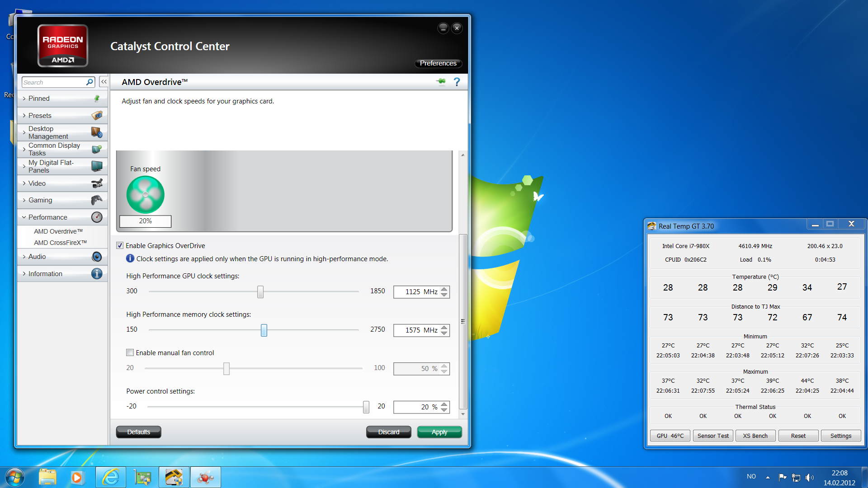
Task: Click the Information icon in the sidebar
Action: coord(97,273)
